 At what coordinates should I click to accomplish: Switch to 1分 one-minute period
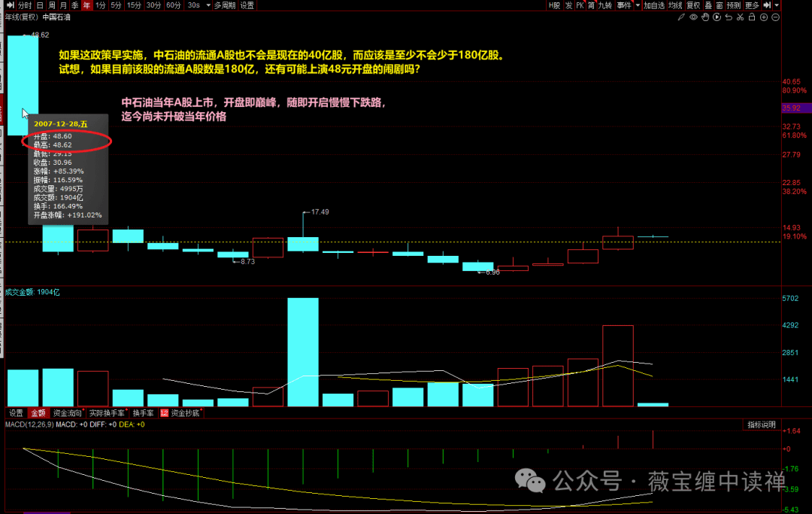(x=101, y=5)
